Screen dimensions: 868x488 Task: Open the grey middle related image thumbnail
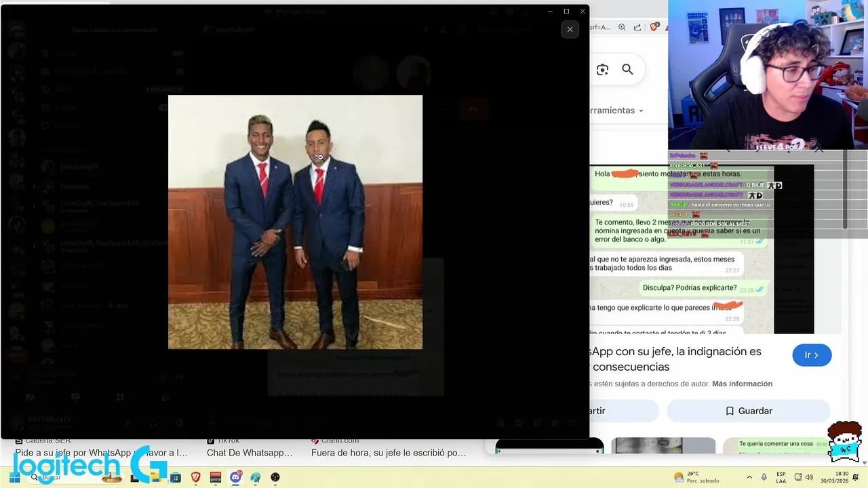coord(663,445)
